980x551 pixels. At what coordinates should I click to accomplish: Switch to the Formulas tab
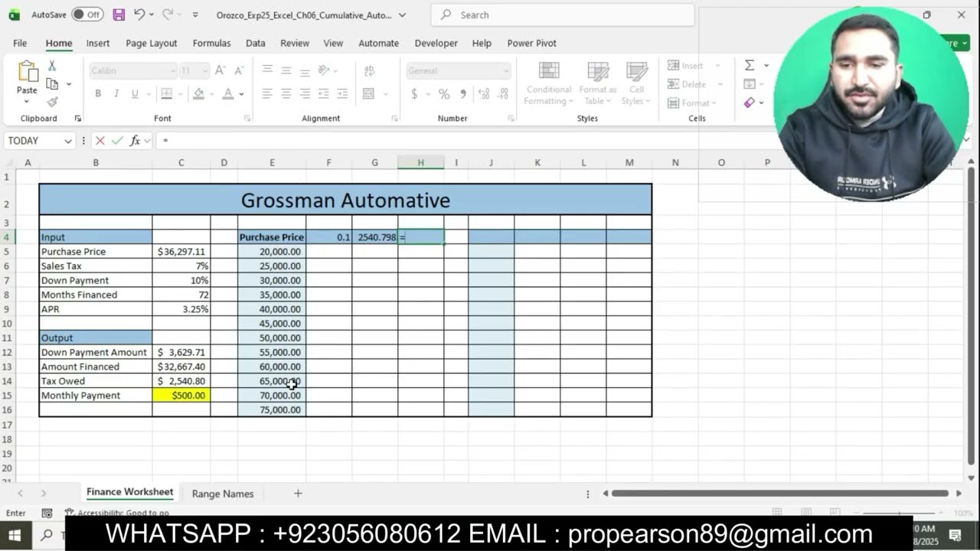(211, 43)
